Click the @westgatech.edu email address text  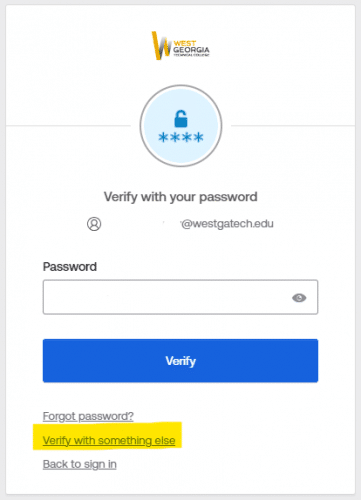click(228, 224)
